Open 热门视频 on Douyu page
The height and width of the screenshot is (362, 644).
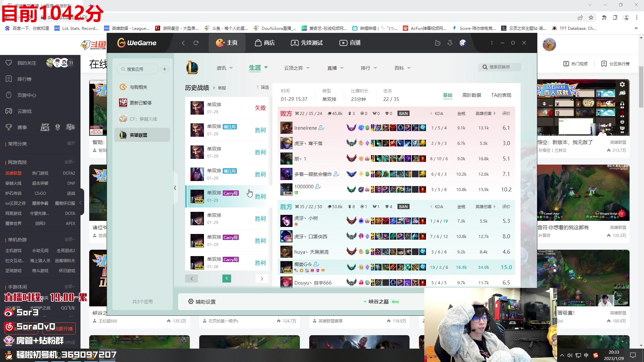576,64
